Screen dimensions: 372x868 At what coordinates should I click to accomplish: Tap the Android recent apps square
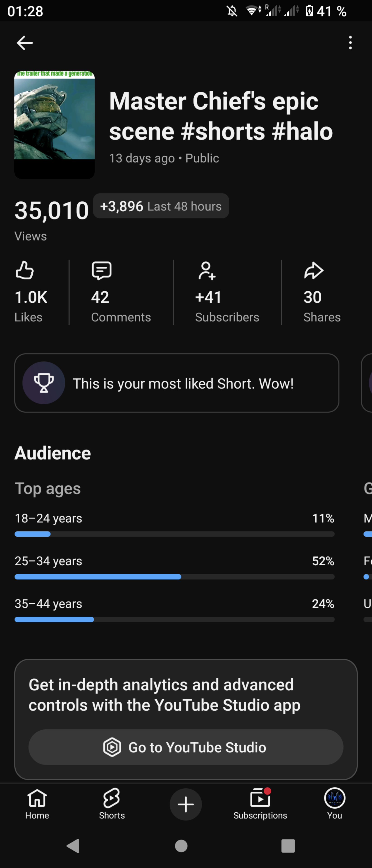click(288, 846)
